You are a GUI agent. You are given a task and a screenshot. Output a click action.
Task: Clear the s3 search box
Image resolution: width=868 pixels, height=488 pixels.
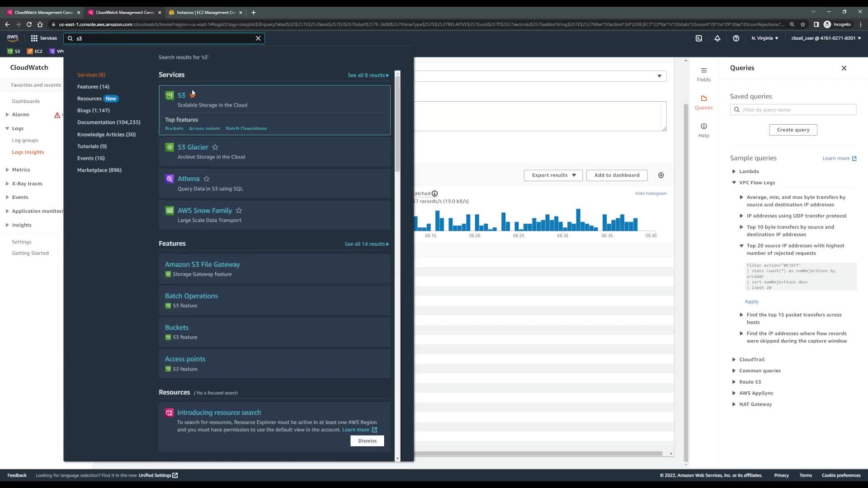(258, 38)
